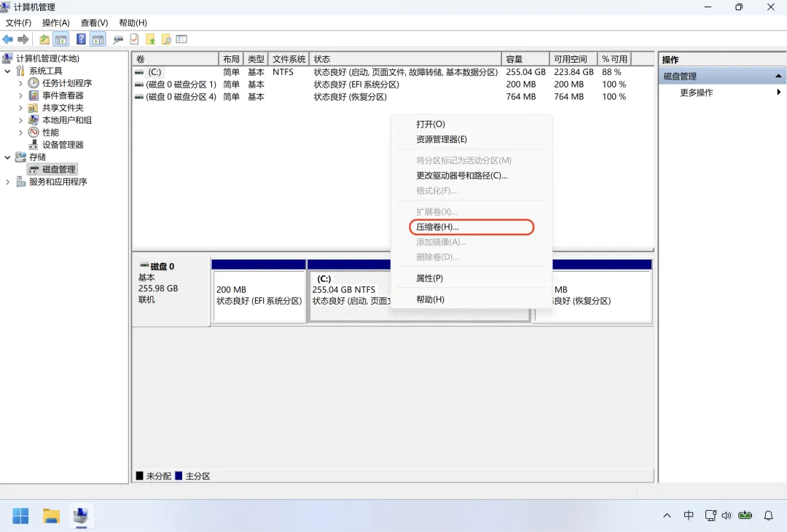This screenshot has height=532, width=787.
Task: Collapse the 存储 tree node
Action: (x=7, y=157)
